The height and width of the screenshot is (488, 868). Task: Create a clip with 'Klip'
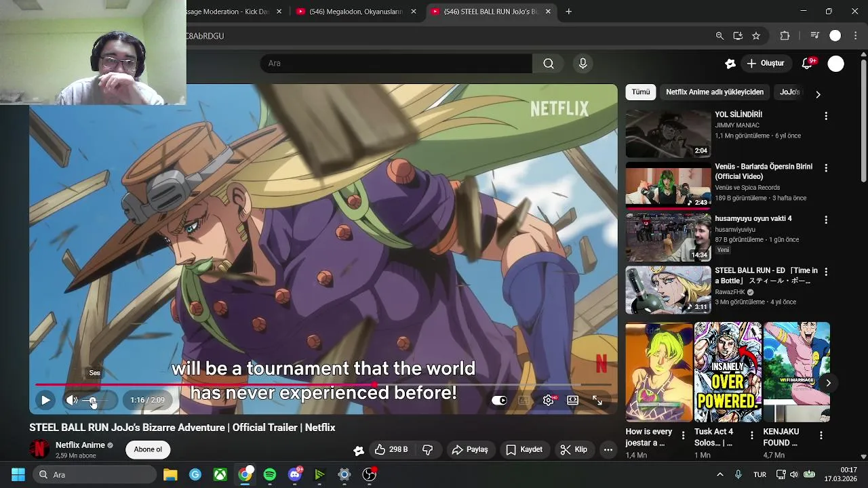tap(574, 449)
